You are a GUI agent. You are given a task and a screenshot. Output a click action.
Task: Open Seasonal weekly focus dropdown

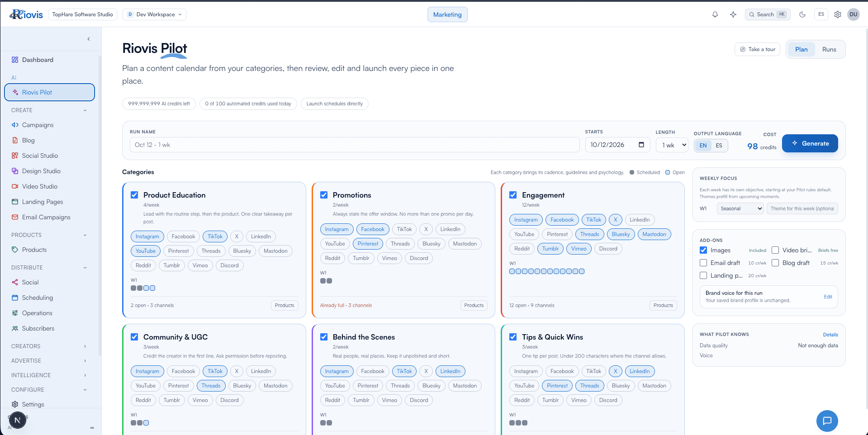740,208
